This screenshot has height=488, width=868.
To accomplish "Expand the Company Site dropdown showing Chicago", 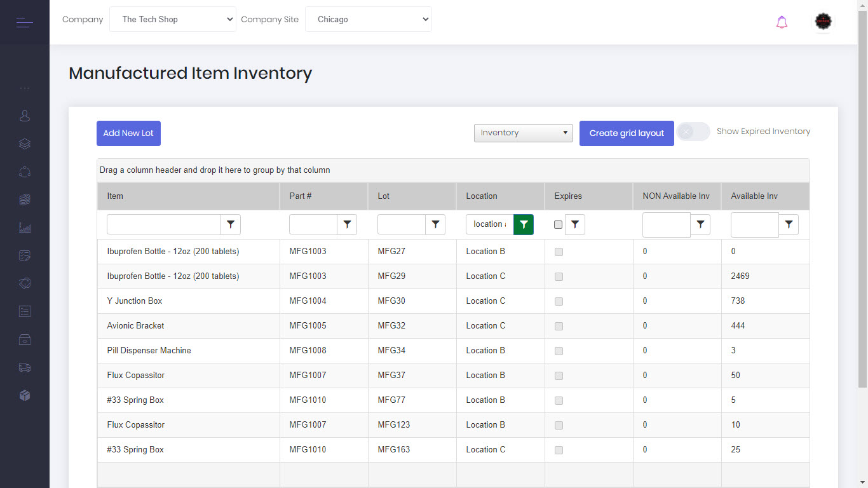I will [369, 19].
